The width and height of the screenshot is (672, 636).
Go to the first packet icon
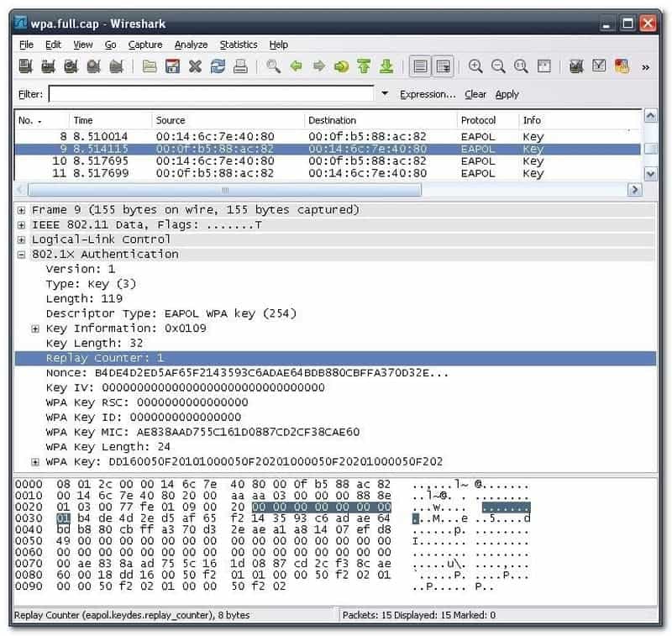coord(364,66)
